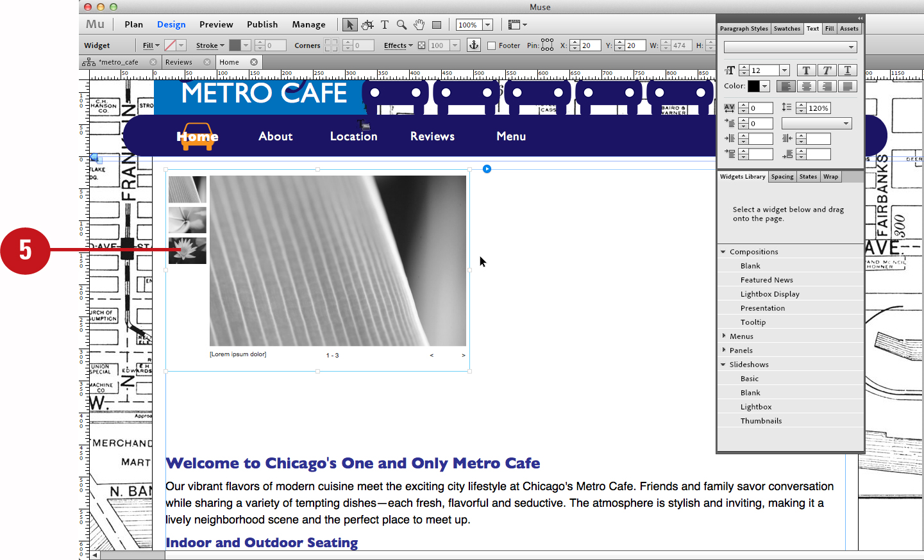
Task: Open the font size dropdown arrow
Action: [784, 70]
